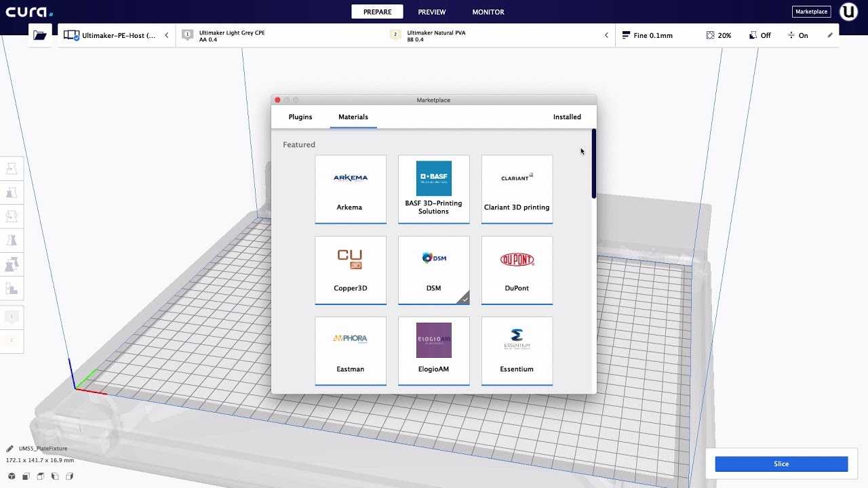
Task: Select the Mirror tool in left toolbar
Action: [x=12, y=241]
